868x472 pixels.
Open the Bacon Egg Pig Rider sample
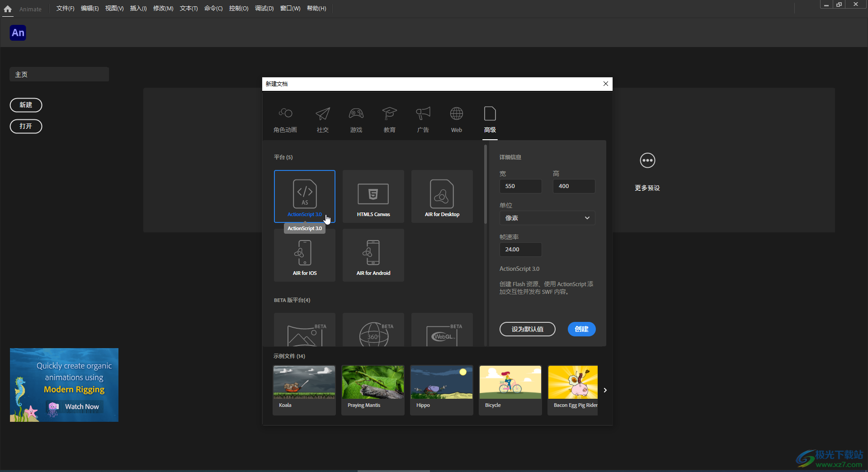coord(573,390)
